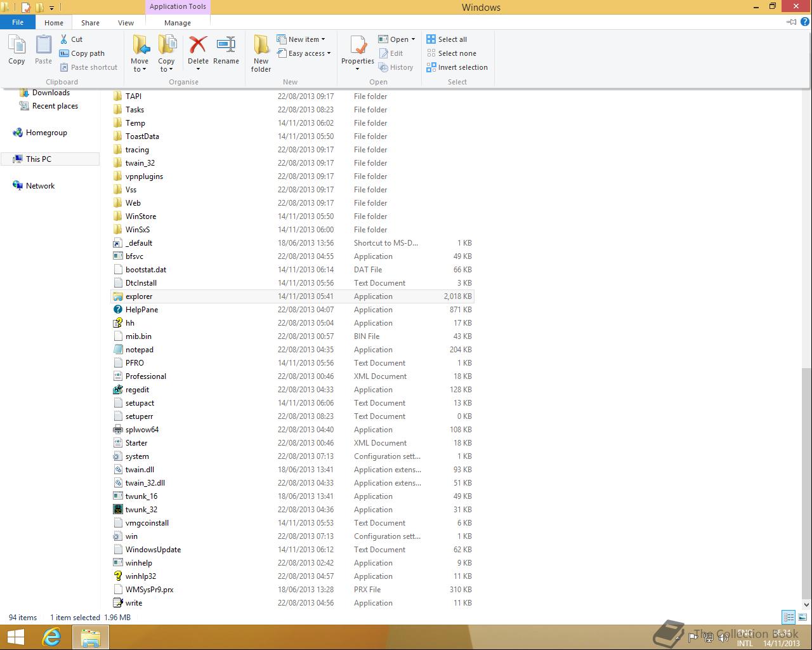Viewport: 812px width, 650px height.
Task: Open Quick Access Toolbar customize dropdown
Action: coord(51,8)
